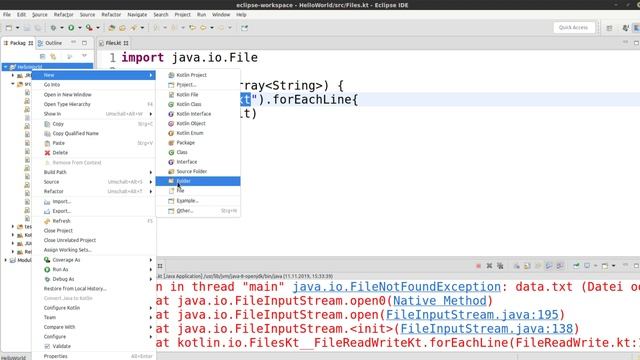Click the Import... icon in the context menu

pos(47,202)
